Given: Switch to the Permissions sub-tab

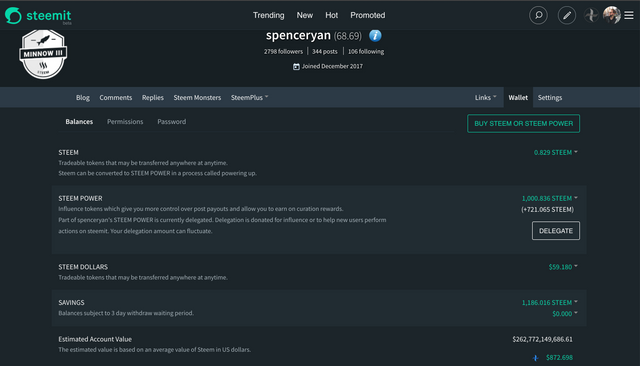Looking at the screenshot, I should coord(125,122).
